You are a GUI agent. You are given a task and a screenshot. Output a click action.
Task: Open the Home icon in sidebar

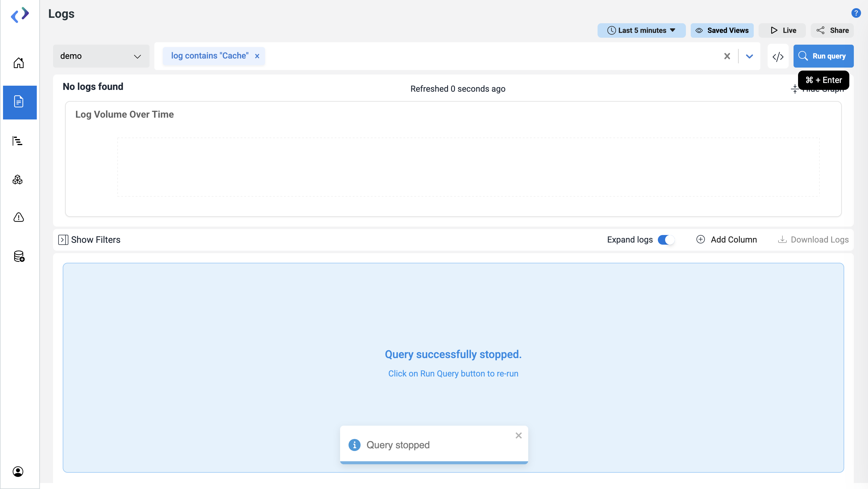pyautogui.click(x=18, y=63)
